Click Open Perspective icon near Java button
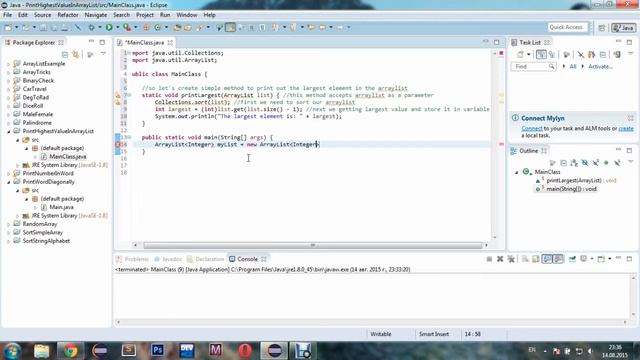The width and height of the screenshot is (640, 360). pos(602,28)
